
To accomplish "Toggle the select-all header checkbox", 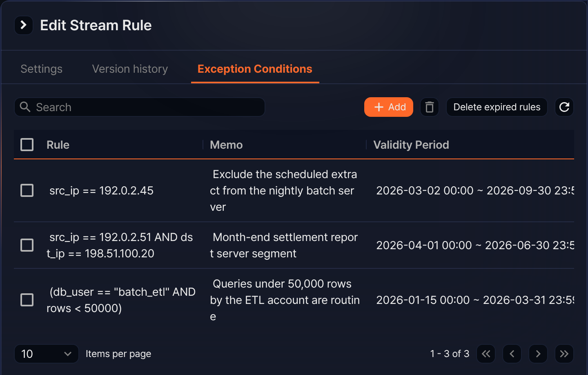I will coord(27,145).
